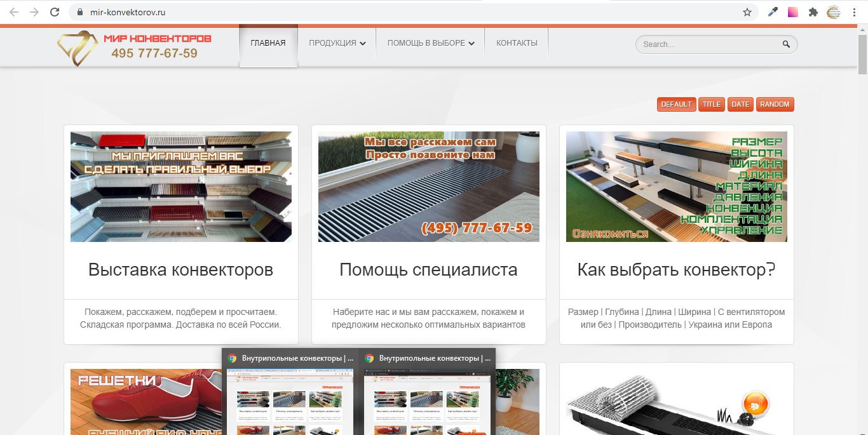Open the Помощь специалиста heading link

coord(429,270)
